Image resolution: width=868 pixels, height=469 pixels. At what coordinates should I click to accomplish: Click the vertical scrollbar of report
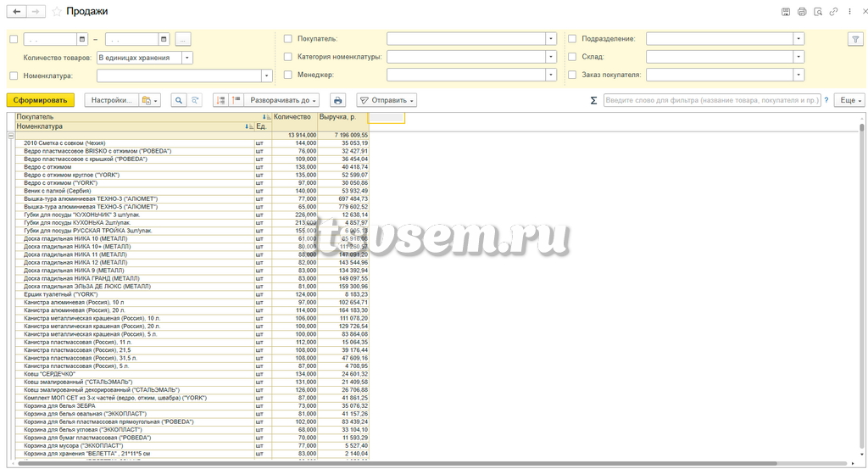click(x=862, y=288)
